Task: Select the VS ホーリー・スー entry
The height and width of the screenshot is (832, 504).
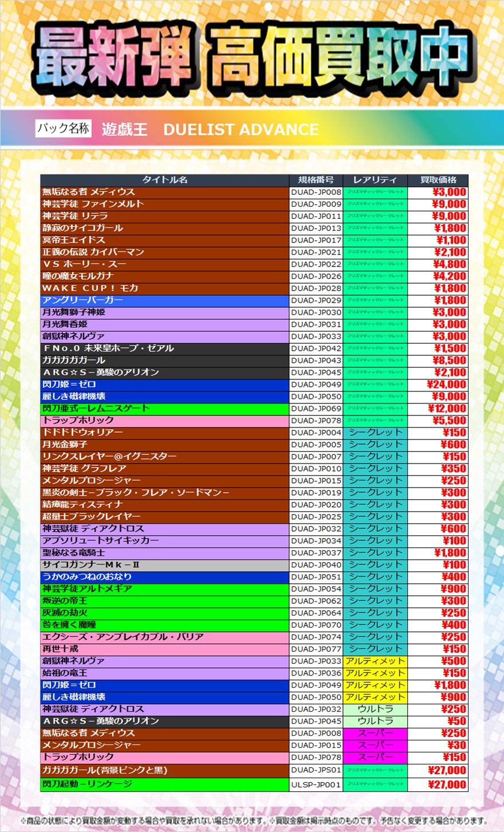Action: [x=84, y=264]
